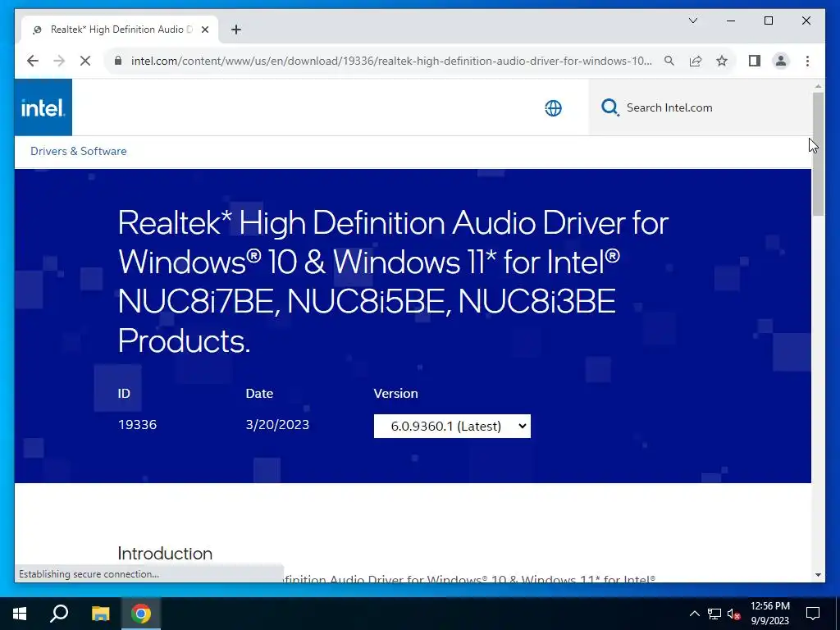
Task: Stop page loading with the X button
Action: (85, 61)
